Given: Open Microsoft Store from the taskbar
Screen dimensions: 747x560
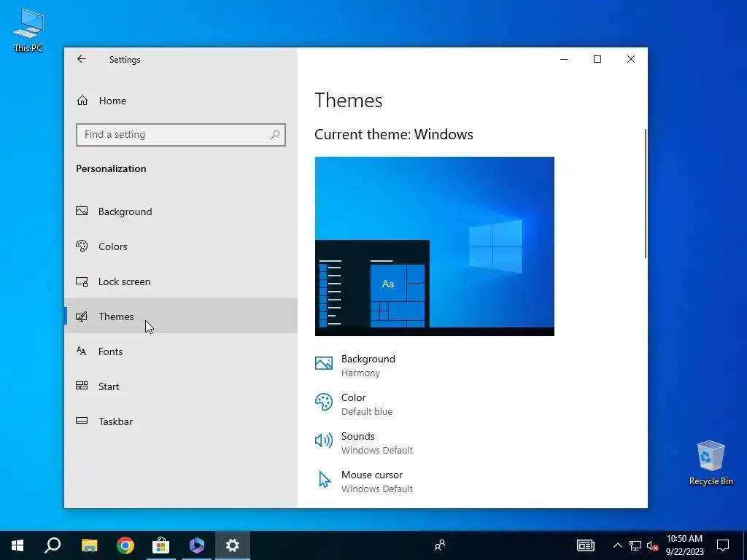Looking at the screenshot, I should pos(161,545).
